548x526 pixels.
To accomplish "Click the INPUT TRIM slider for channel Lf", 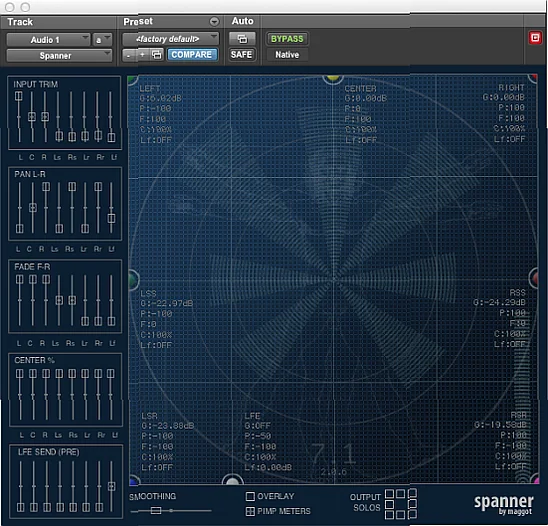I will click(111, 137).
